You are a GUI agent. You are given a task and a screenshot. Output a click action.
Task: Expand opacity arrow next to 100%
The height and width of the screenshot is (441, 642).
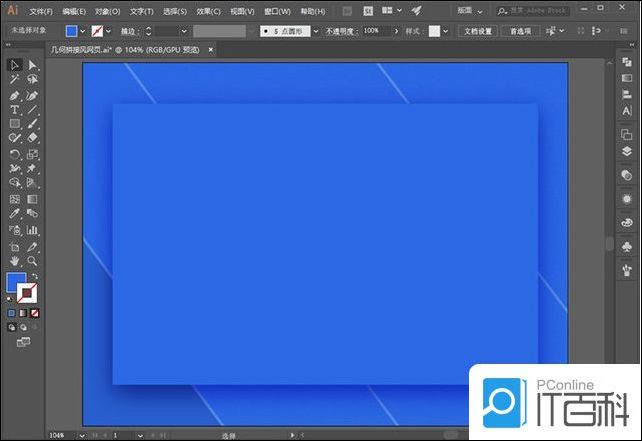point(396,31)
